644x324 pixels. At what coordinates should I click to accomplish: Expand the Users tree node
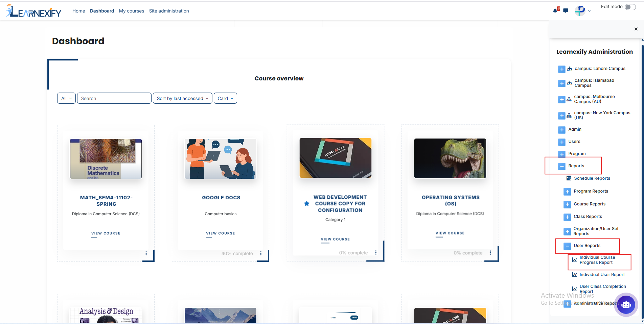coord(562,142)
